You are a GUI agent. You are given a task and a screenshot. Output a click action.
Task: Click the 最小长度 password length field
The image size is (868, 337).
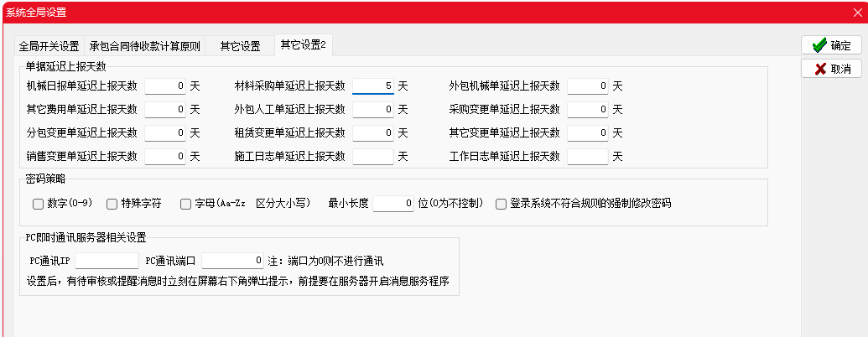(392, 203)
